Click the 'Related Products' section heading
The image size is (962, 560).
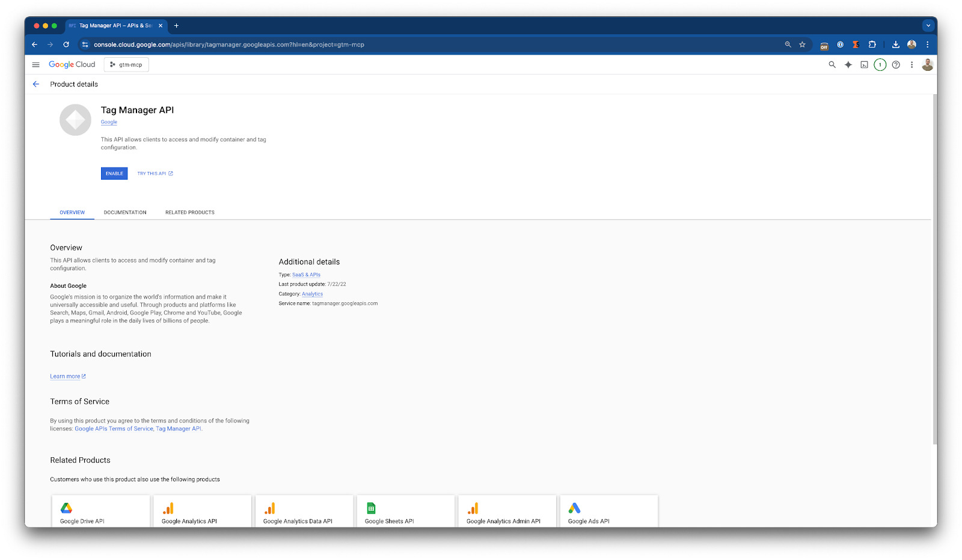[x=80, y=460]
